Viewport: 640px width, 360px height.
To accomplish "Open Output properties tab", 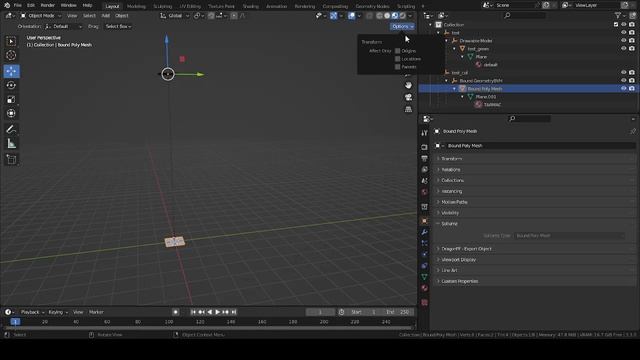I will 424,158.
